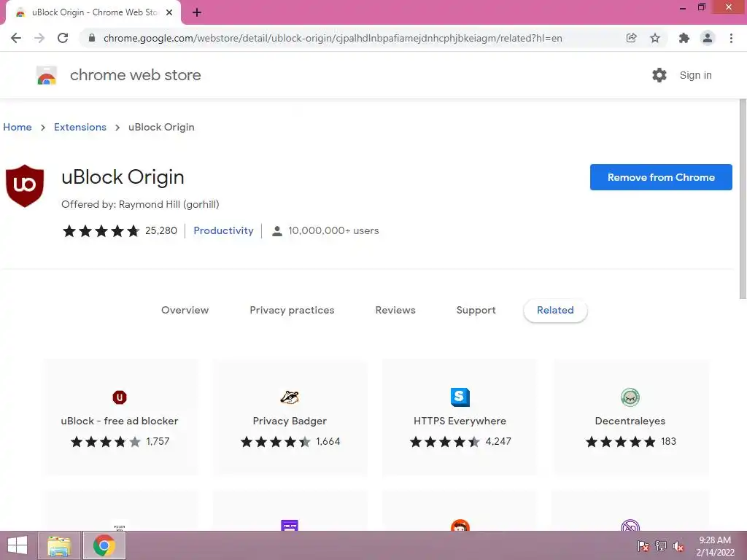
Task: Open the Extensions puzzle icon
Action: 684,38
